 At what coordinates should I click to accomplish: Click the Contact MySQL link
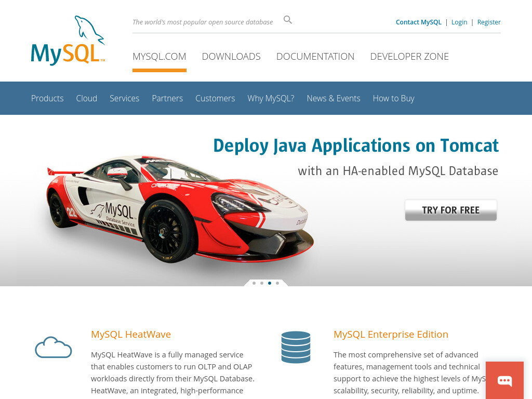click(418, 22)
